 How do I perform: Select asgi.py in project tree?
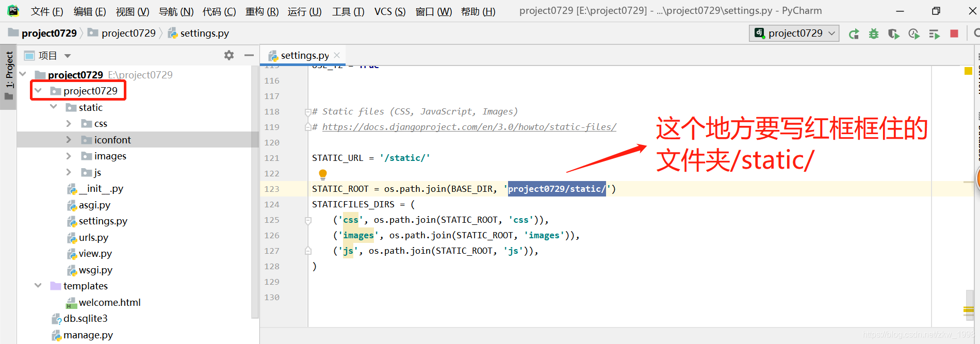click(x=89, y=205)
